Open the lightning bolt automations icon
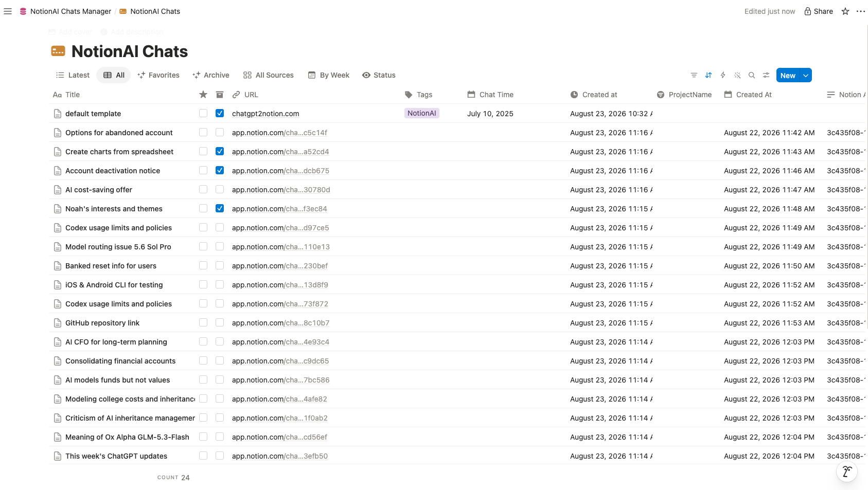This screenshot has width=868, height=490. [723, 75]
